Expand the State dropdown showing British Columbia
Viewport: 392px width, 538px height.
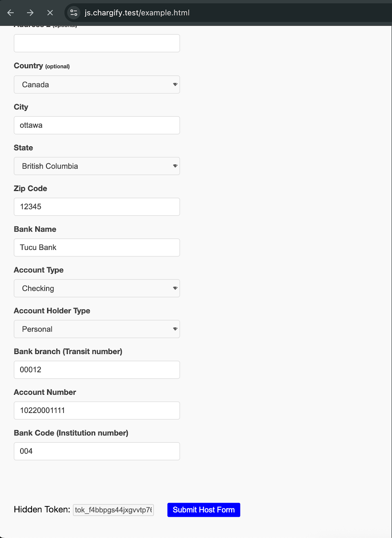tap(97, 166)
